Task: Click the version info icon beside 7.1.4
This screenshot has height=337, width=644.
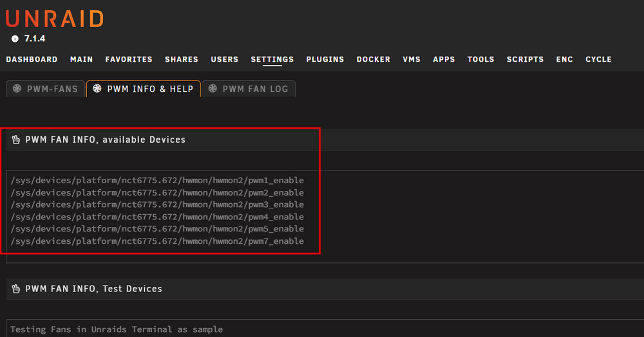Action: 15,39
